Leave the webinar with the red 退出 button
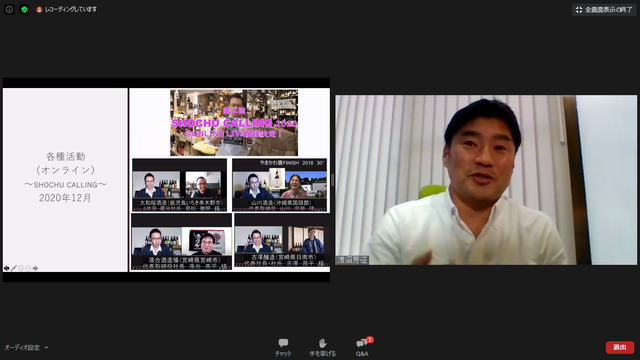This screenshot has height=360, width=640. pyautogui.click(x=620, y=347)
